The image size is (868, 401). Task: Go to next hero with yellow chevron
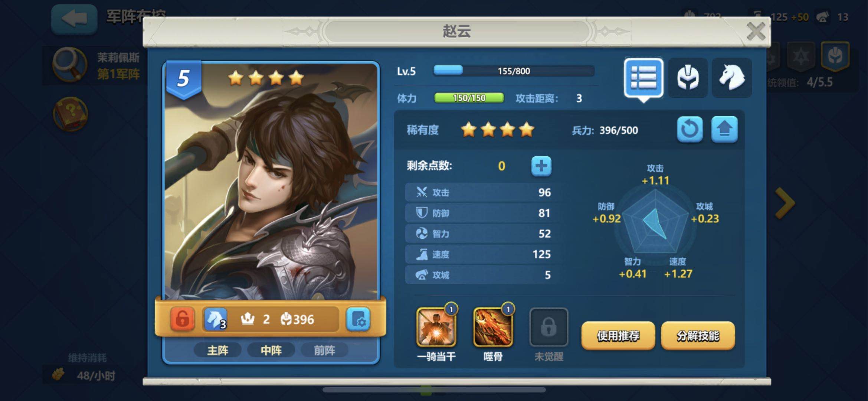pyautogui.click(x=785, y=203)
